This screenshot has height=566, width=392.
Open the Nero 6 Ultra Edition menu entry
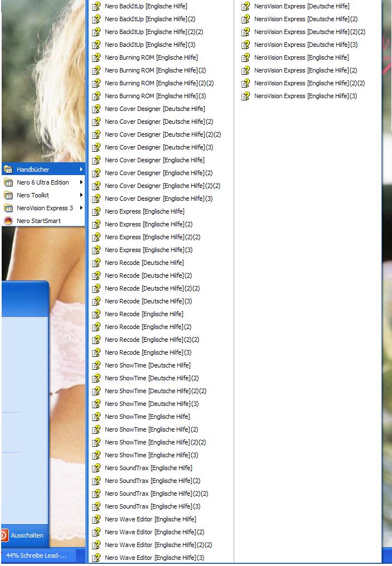point(43,182)
